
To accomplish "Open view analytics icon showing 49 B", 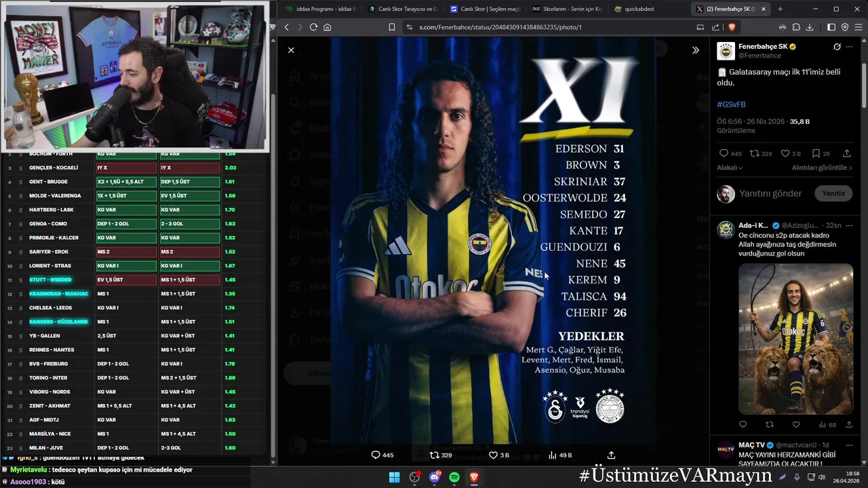I will [553, 455].
